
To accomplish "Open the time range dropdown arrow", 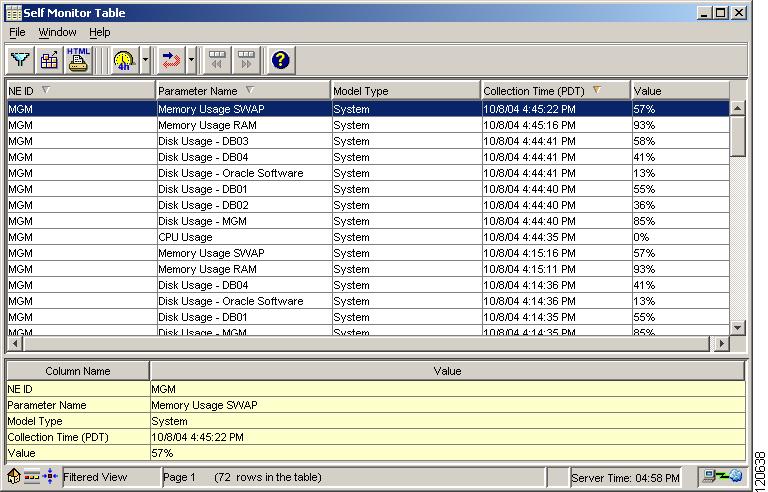I will tap(145, 60).
